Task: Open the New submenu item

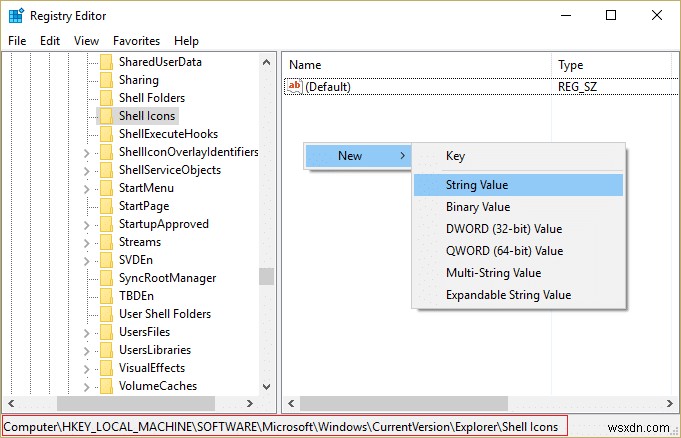Action: click(358, 156)
